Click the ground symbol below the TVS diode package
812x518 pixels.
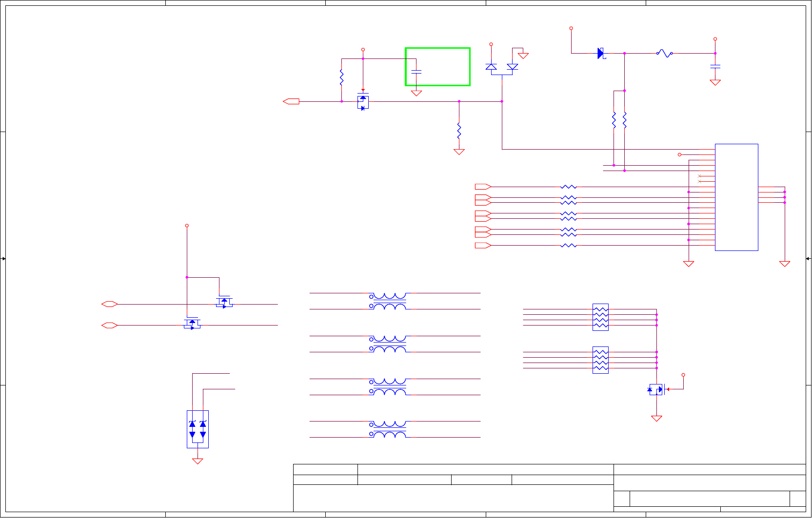coord(198,461)
